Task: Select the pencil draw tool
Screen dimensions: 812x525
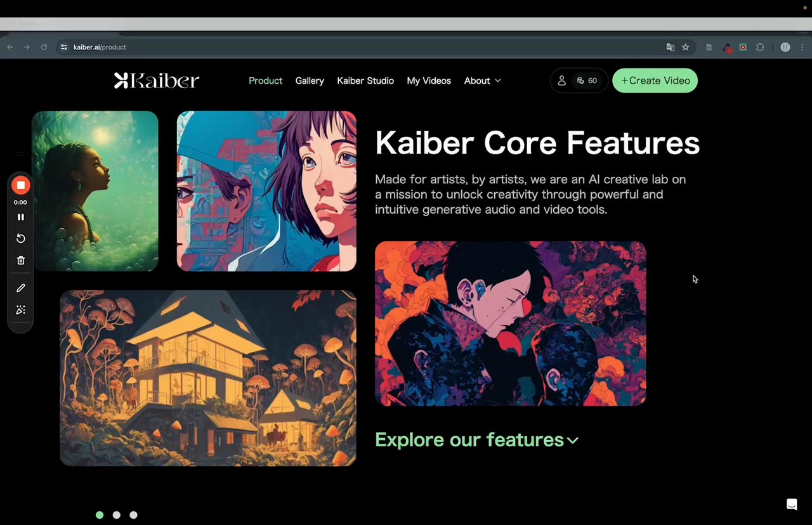Action: [x=20, y=288]
